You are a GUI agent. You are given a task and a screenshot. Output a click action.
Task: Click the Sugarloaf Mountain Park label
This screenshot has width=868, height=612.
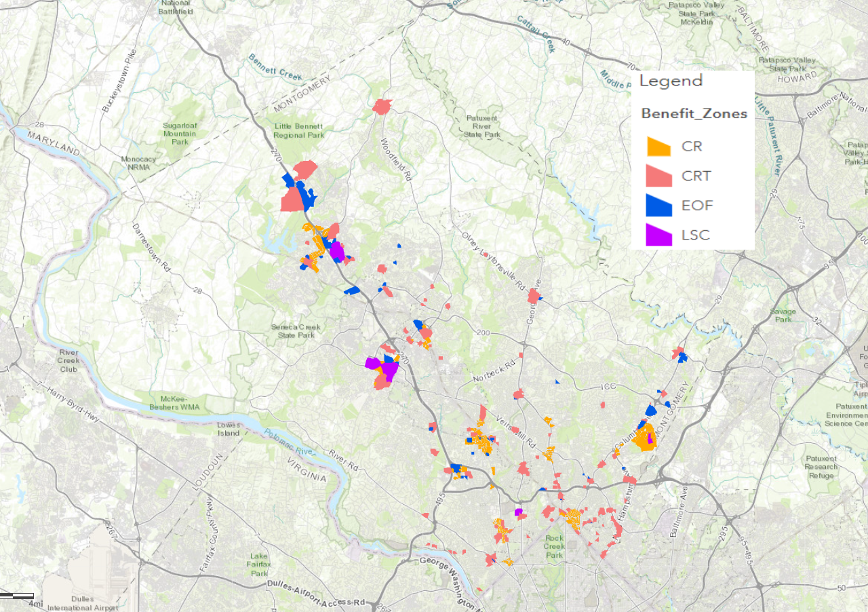pos(180,134)
